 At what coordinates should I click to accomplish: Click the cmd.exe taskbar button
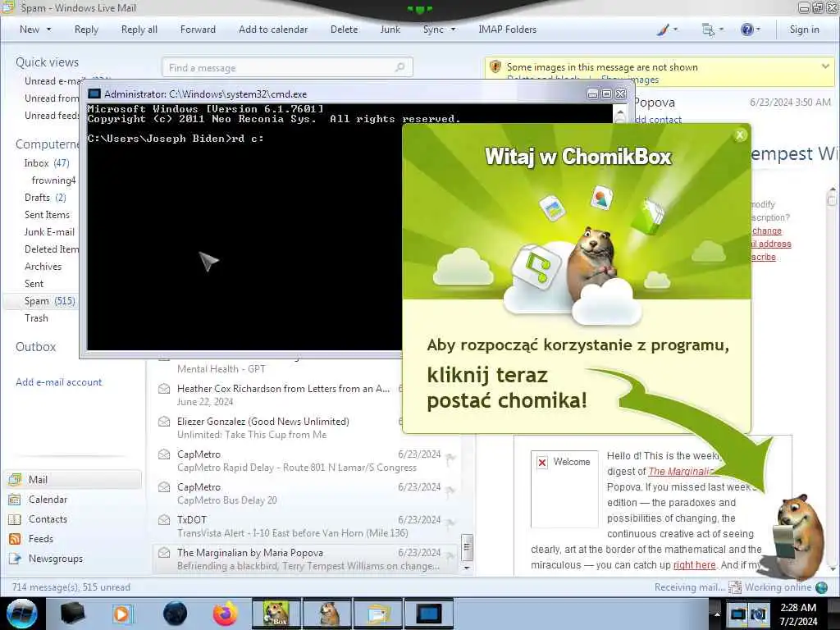[429, 614]
